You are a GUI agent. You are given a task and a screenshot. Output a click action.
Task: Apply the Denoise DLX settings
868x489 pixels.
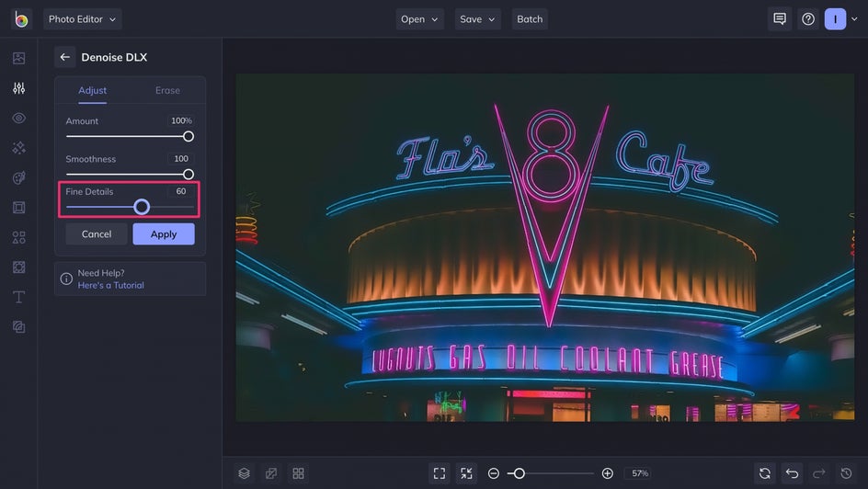click(164, 234)
